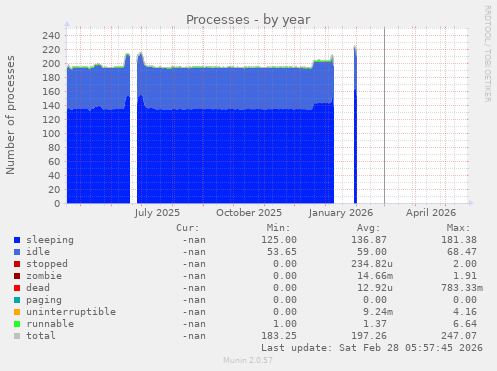Click the dead max value 783.33m
Screen dimensions: 497x371
(462, 288)
